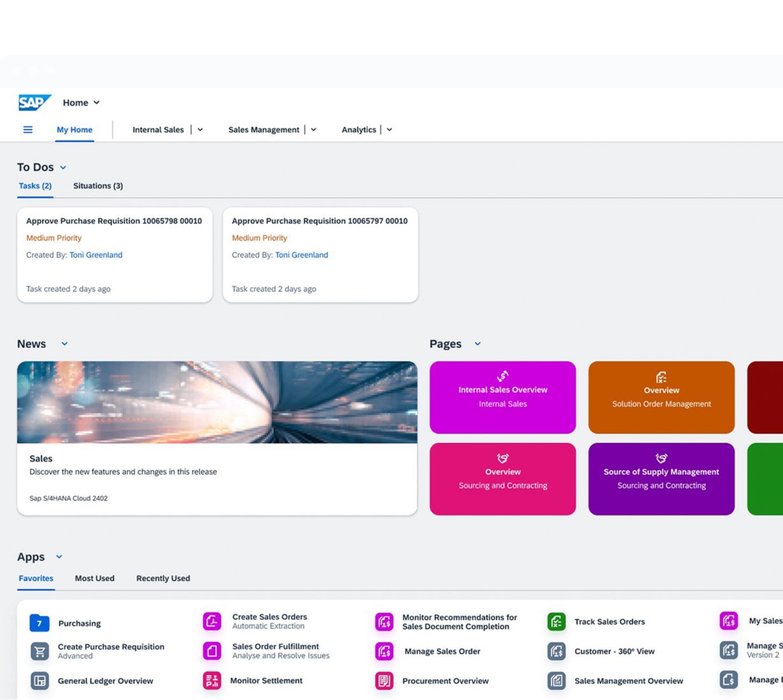783x700 pixels.
Task: Collapse the To Dos section chevron
Action: [63, 168]
